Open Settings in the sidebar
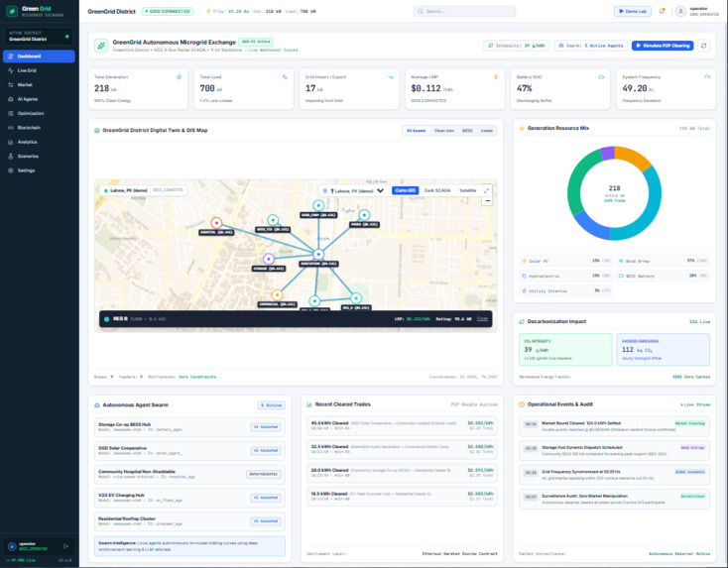 point(39,170)
